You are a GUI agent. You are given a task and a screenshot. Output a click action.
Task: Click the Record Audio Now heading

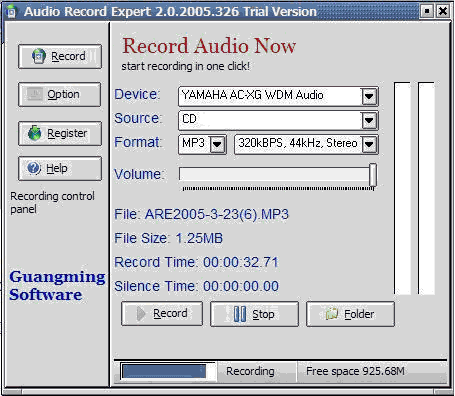click(x=209, y=46)
